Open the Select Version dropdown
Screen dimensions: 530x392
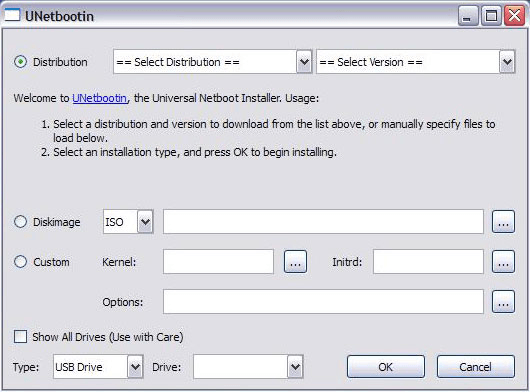click(x=416, y=62)
